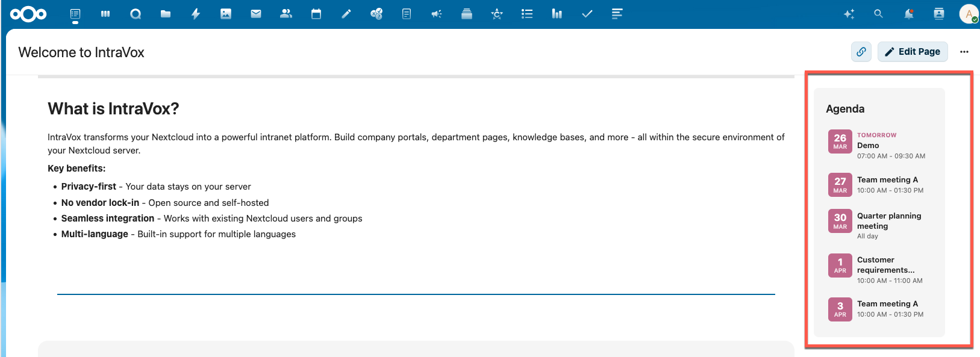Click the 'Multi-language' bullet item
This screenshot has height=357, width=980.
point(178,234)
